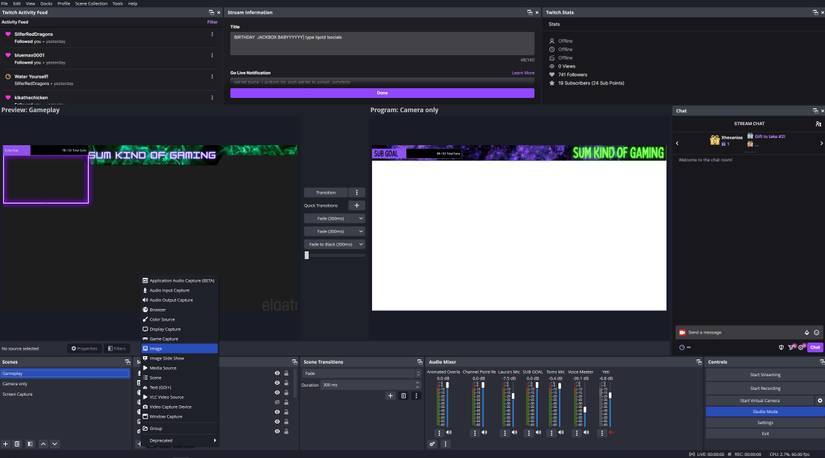Click the Start Streaming button
The width and height of the screenshot is (825, 458).
(765, 375)
